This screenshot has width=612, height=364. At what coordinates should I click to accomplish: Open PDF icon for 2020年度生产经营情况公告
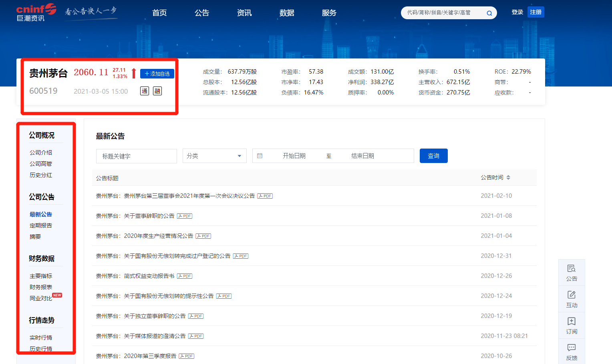coord(203,236)
